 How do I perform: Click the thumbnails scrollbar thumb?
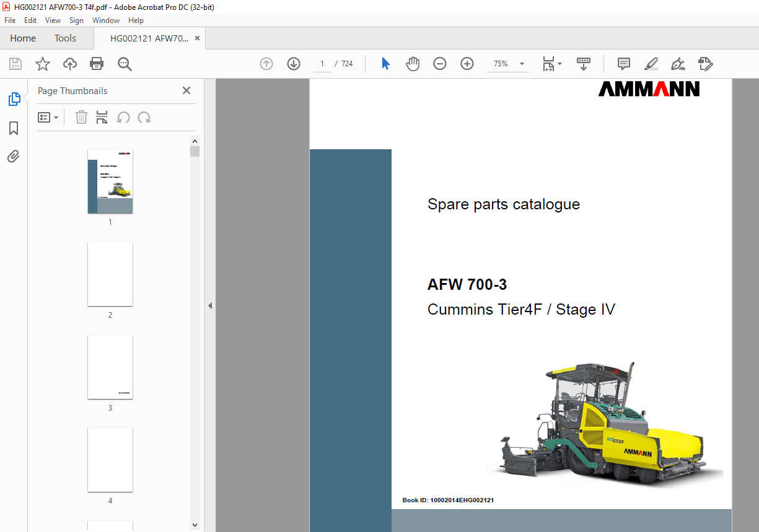tap(195, 152)
